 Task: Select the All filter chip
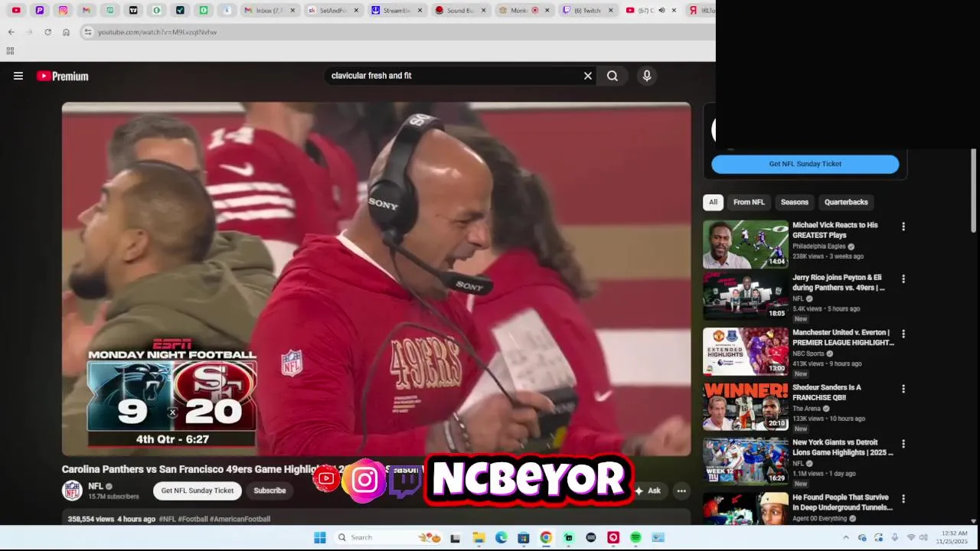(x=713, y=202)
